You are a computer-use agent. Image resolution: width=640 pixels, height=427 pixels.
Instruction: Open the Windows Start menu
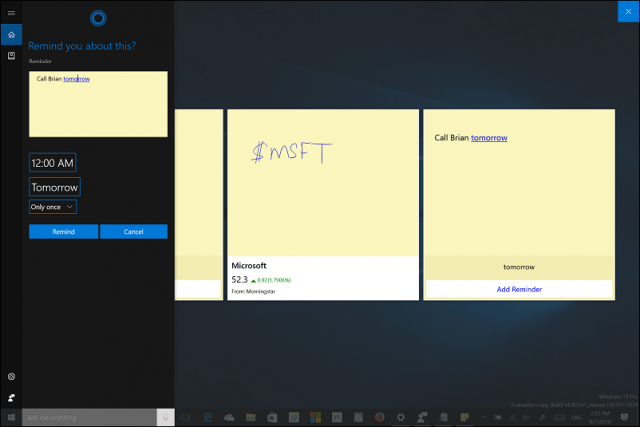pyautogui.click(x=11, y=417)
